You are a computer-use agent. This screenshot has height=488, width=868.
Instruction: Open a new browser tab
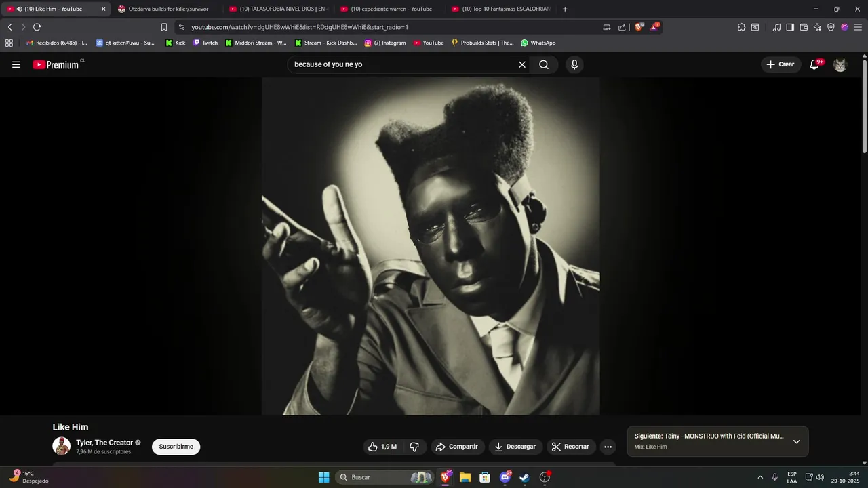[565, 9]
